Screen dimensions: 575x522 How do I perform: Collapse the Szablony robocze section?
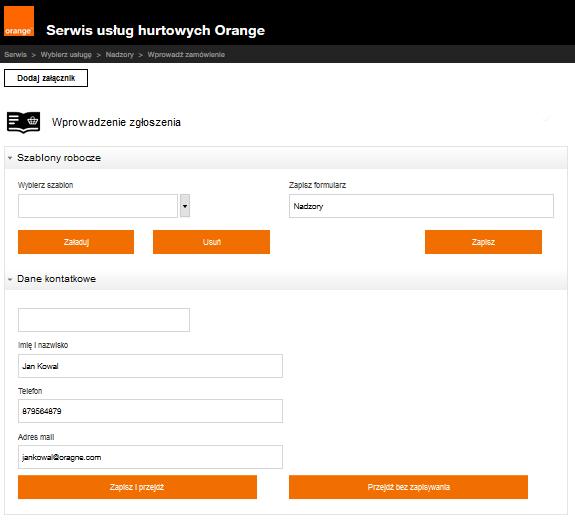[x=10, y=158]
